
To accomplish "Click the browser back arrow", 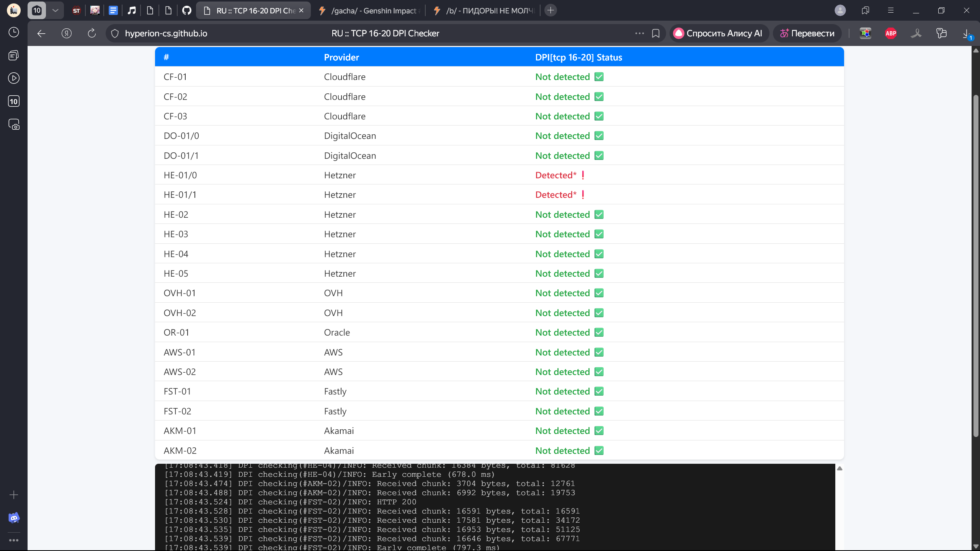I will pos(41,34).
